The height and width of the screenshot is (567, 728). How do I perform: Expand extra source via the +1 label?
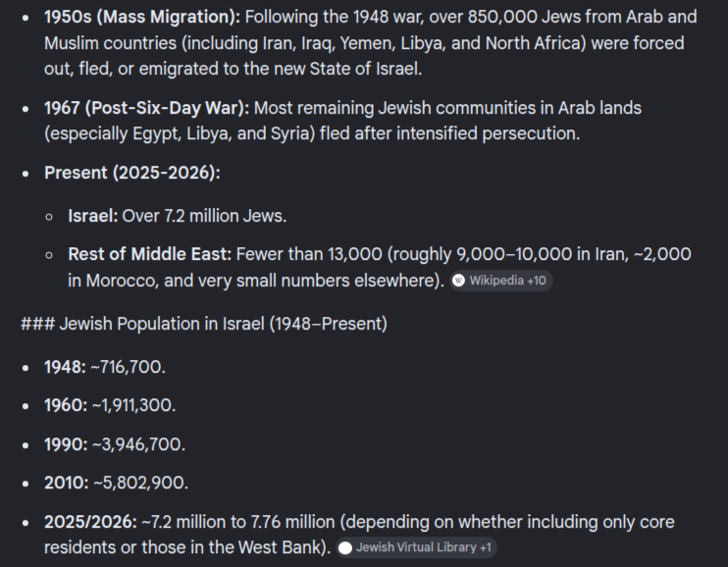pyautogui.click(x=486, y=547)
